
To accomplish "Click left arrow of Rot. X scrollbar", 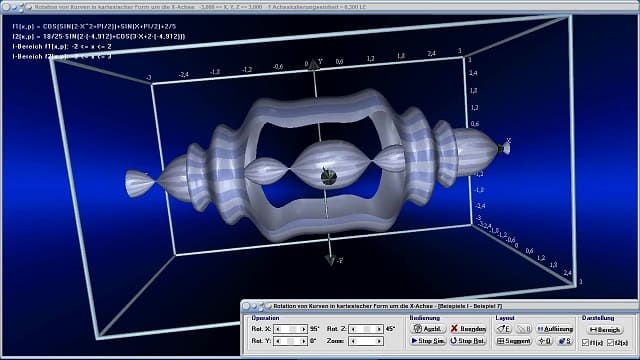I will click(278, 329).
